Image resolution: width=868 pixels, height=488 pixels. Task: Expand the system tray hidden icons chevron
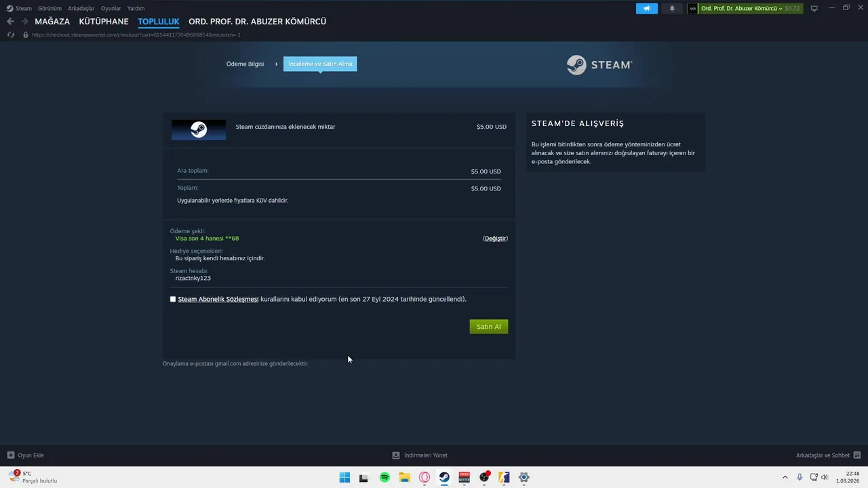pyautogui.click(x=785, y=477)
